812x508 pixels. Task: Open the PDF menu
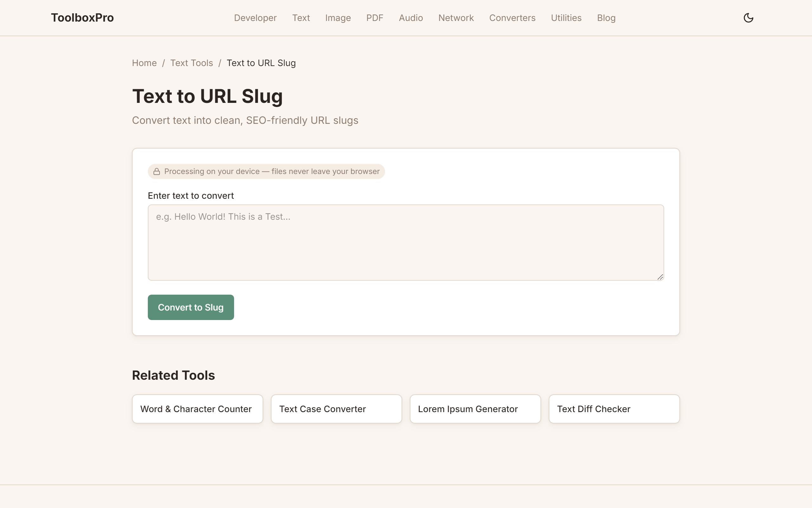(x=375, y=18)
